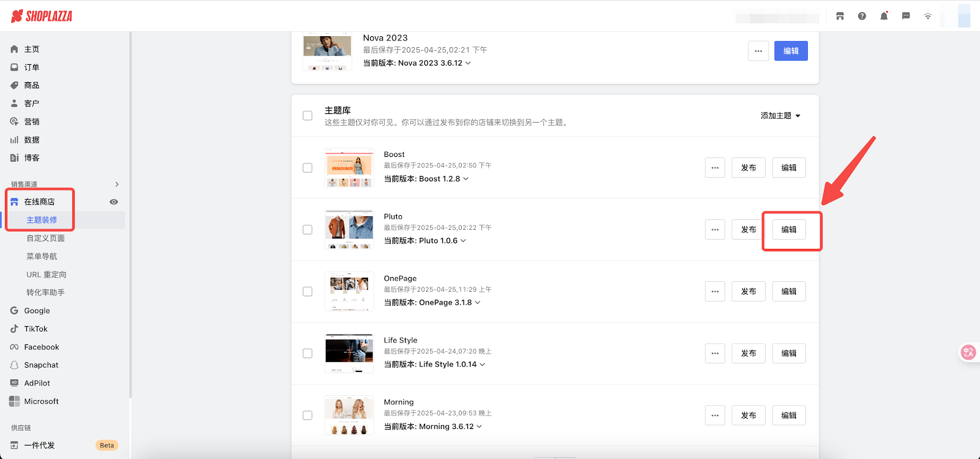Open the chat message icon in the top bar
Image resolution: width=980 pixels, height=459 pixels.
click(906, 16)
